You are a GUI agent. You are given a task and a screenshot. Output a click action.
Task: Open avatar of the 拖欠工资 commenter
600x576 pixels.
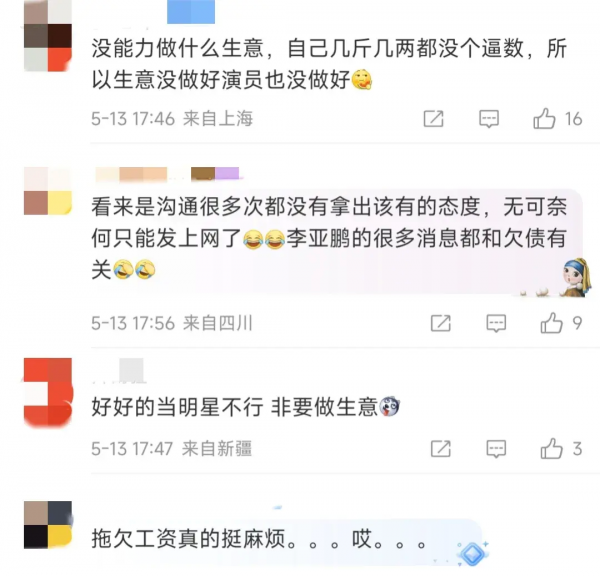(48, 525)
